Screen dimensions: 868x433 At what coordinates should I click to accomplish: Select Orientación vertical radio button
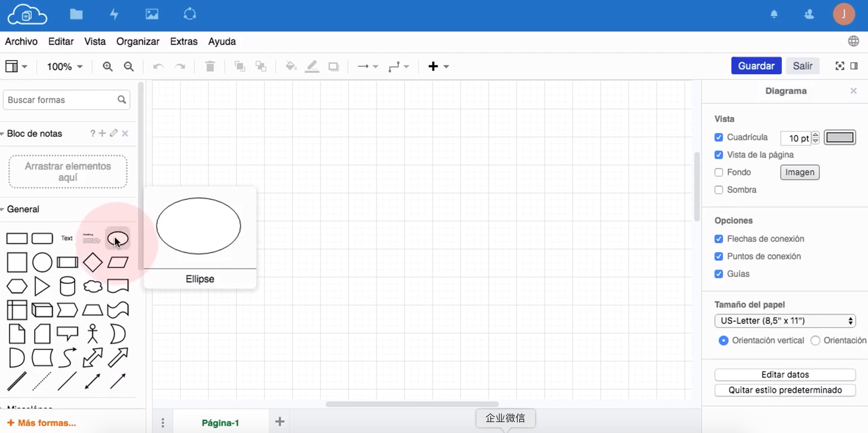tap(723, 341)
